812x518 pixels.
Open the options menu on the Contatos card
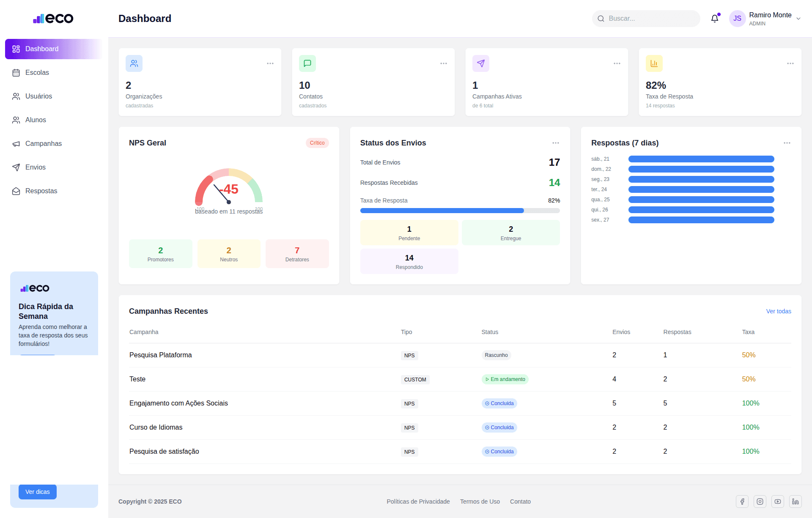(443, 63)
